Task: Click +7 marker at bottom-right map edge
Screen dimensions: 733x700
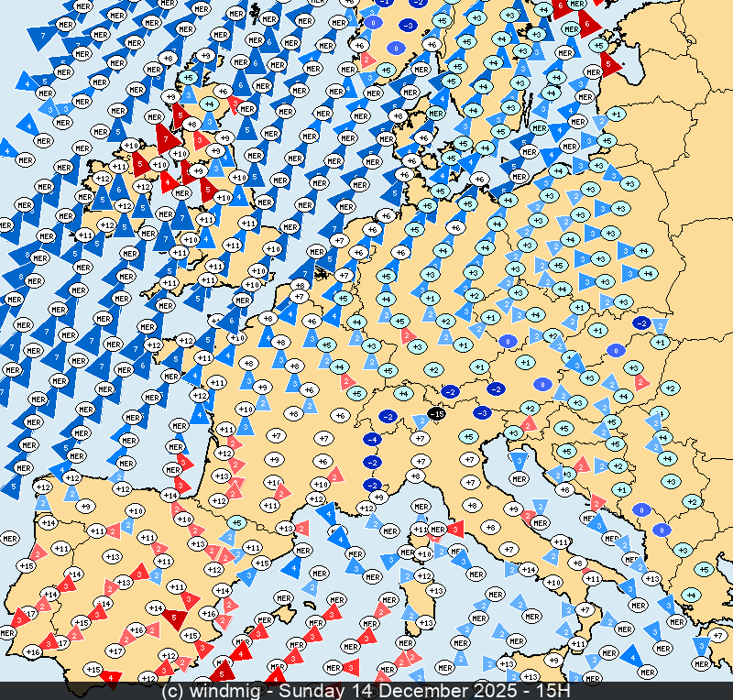Action: tap(717, 635)
